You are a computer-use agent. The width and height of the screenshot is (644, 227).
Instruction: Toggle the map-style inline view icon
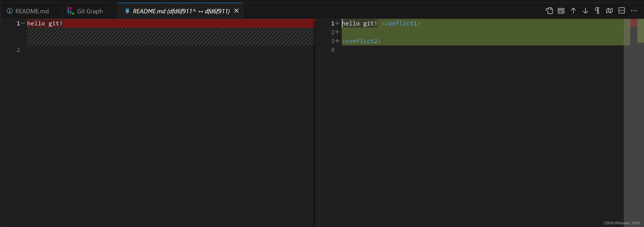click(x=609, y=11)
